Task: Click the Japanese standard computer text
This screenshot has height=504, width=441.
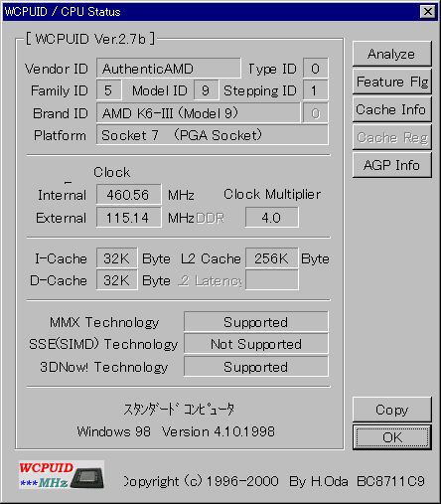Action: [x=179, y=410]
